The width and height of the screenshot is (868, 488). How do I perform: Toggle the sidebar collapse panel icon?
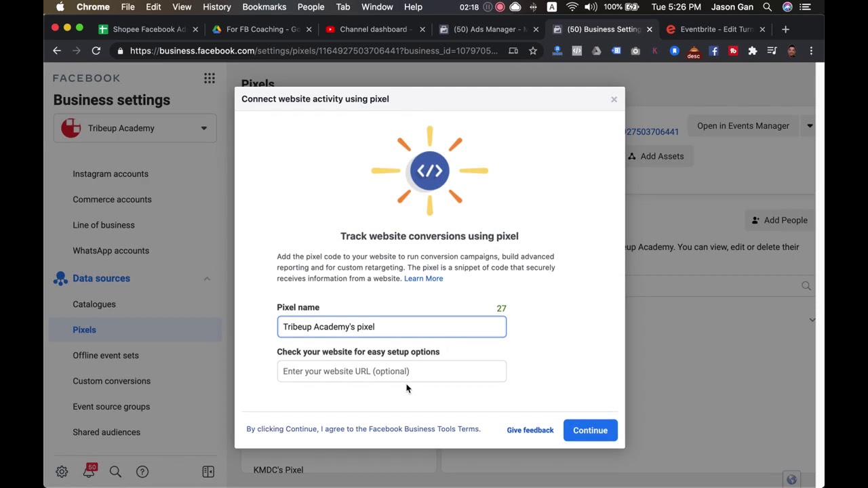208,472
